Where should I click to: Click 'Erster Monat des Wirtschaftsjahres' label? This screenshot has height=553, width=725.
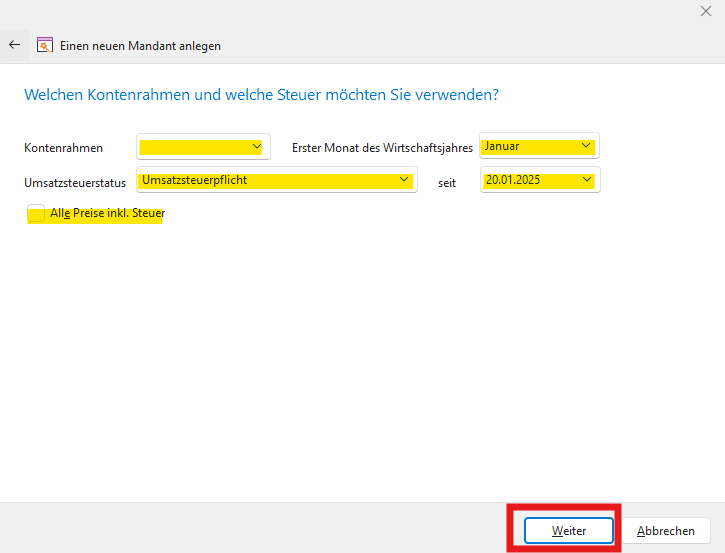click(x=382, y=148)
